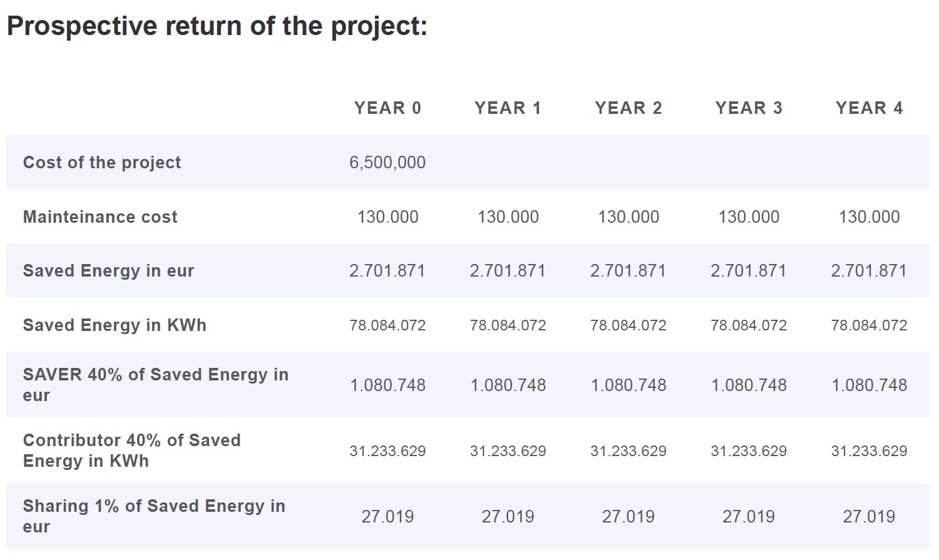Select the "Saved Energy in eur" row label

click(x=108, y=271)
